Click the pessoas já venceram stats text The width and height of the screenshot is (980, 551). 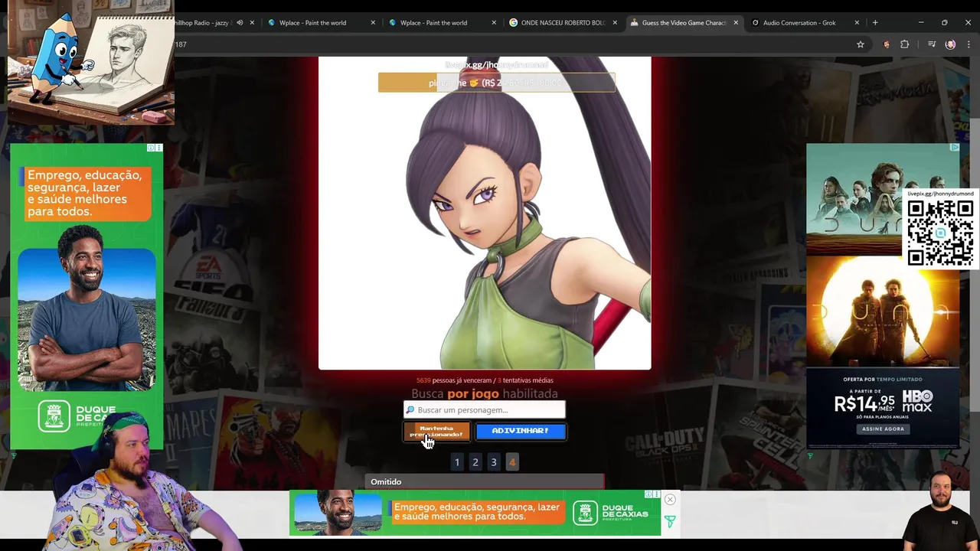[x=485, y=380]
